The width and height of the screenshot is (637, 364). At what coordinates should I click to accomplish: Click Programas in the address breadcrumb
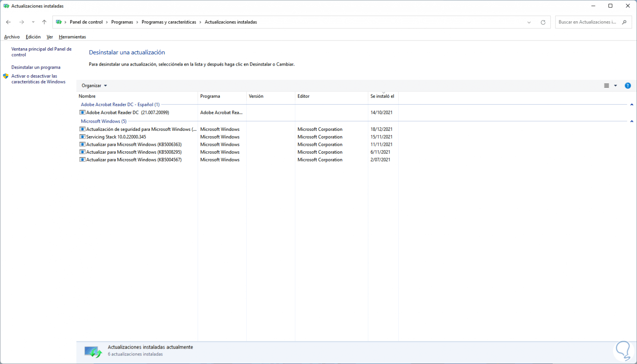122,22
